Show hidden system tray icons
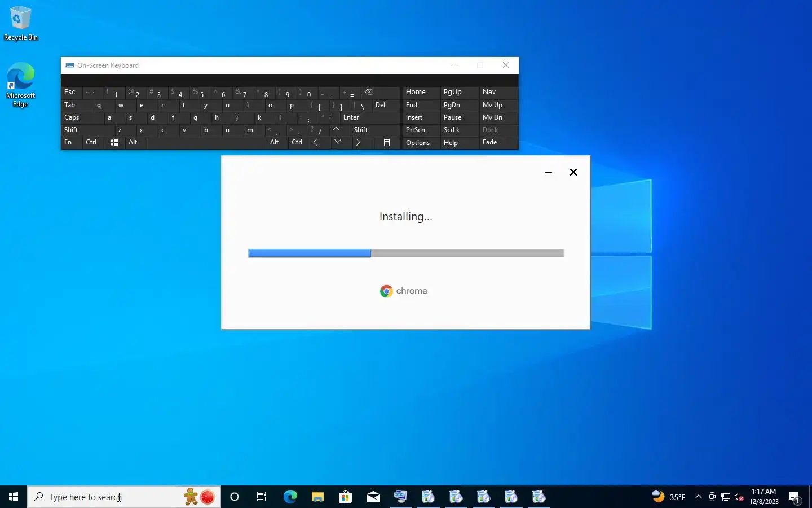This screenshot has width=812, height=508. pyautogui.click(x=699, y=497)
